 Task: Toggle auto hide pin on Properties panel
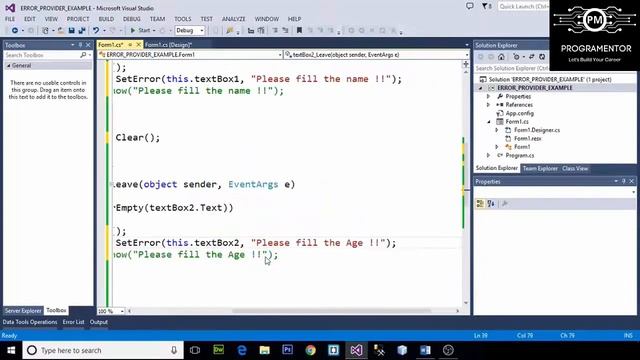pos(624,181)
